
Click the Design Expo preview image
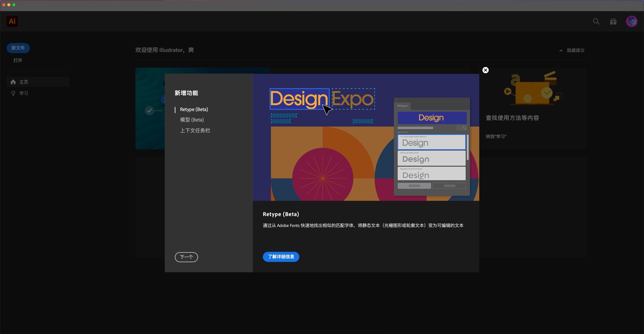(366, 137)
